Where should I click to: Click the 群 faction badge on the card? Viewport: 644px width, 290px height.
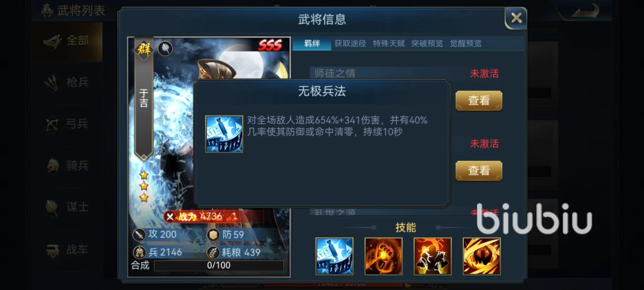coord(143,49)
